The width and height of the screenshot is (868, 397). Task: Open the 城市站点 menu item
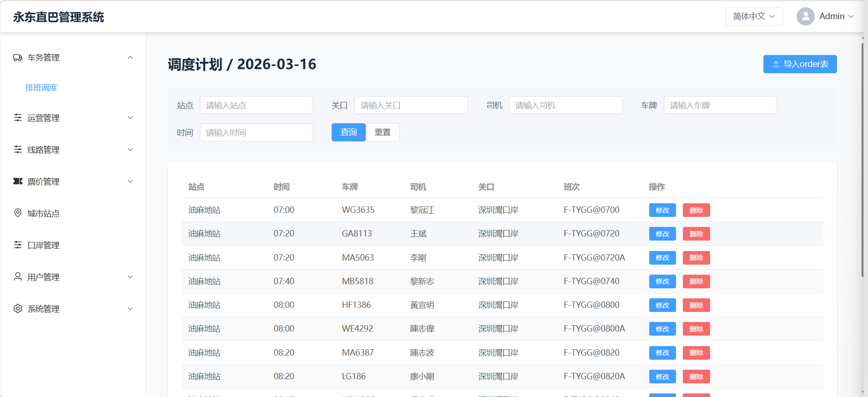tap(43, 213)
